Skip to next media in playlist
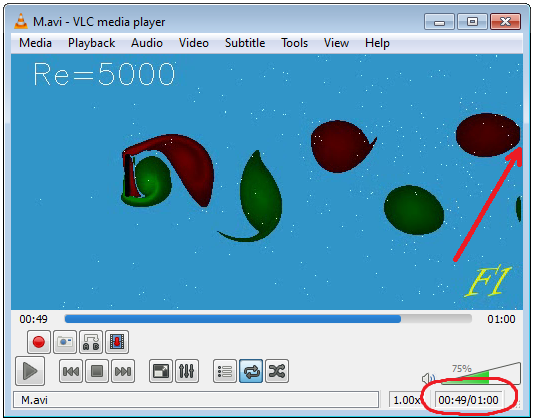 coord(123,371)
